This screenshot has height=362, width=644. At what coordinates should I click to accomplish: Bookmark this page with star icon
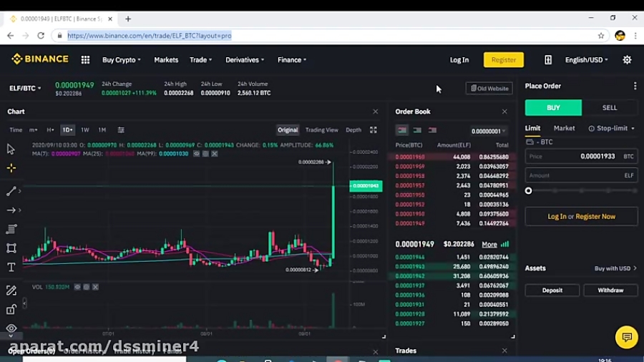coord(601,36)
